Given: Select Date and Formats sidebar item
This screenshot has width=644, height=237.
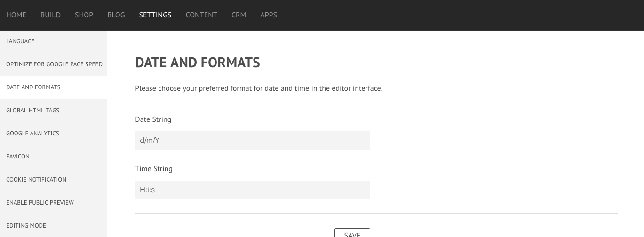Looking at the screenshot, I should [x=53, y=87].
